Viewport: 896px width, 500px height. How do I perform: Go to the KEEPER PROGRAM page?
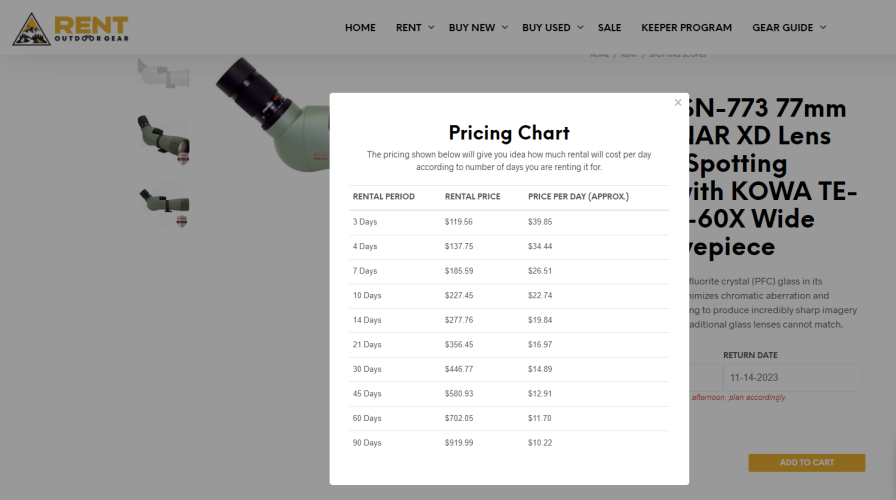[x=686, y=27]
